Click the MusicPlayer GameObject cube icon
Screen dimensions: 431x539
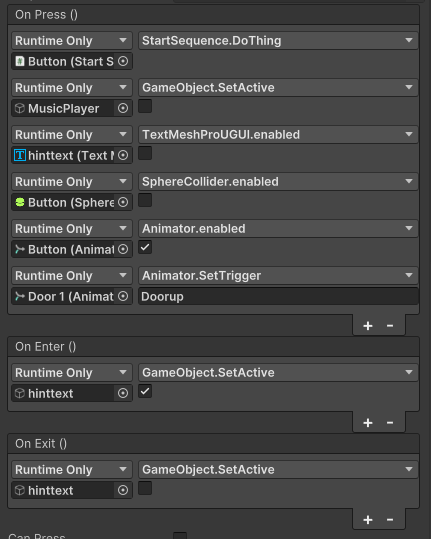point(20,108)
